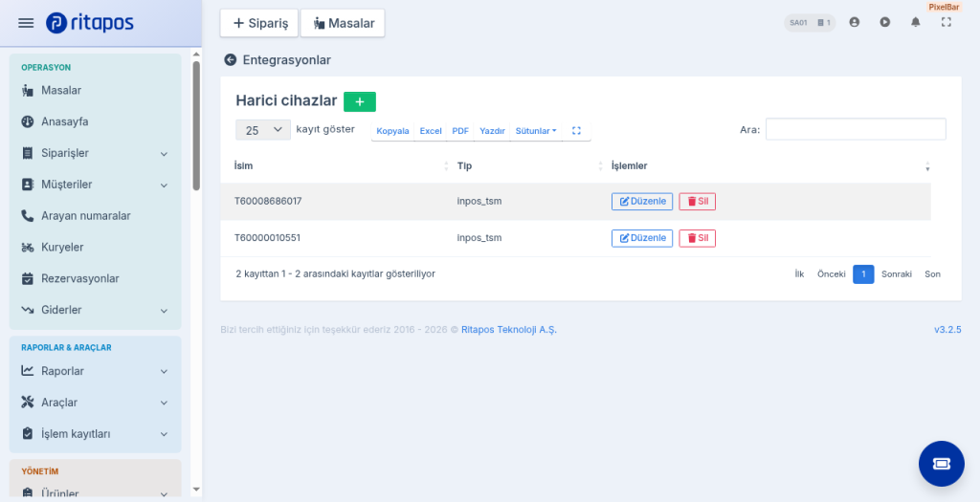Expand the Giderler submenu chevron

(x=164, y=311)
